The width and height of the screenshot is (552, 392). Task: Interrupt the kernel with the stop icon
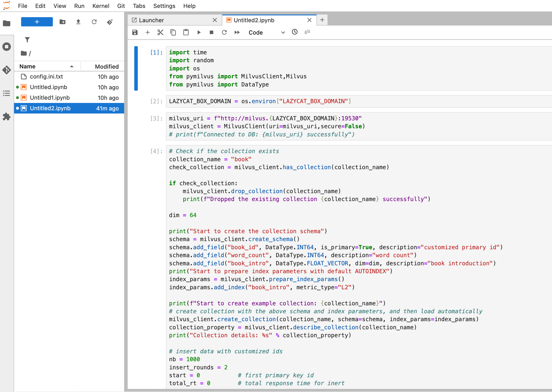tap(212, 32)
